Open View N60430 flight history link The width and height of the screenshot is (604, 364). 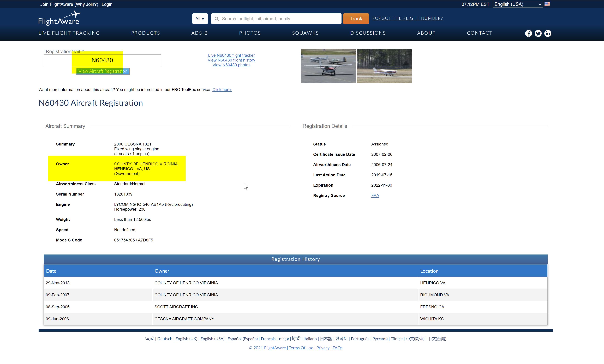pyautogui.click(x=231, y=60)
